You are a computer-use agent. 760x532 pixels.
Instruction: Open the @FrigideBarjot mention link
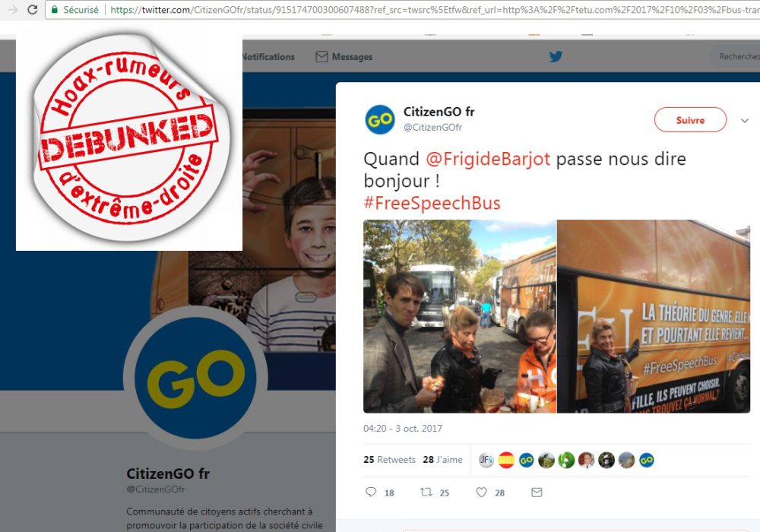coord(488,159)
